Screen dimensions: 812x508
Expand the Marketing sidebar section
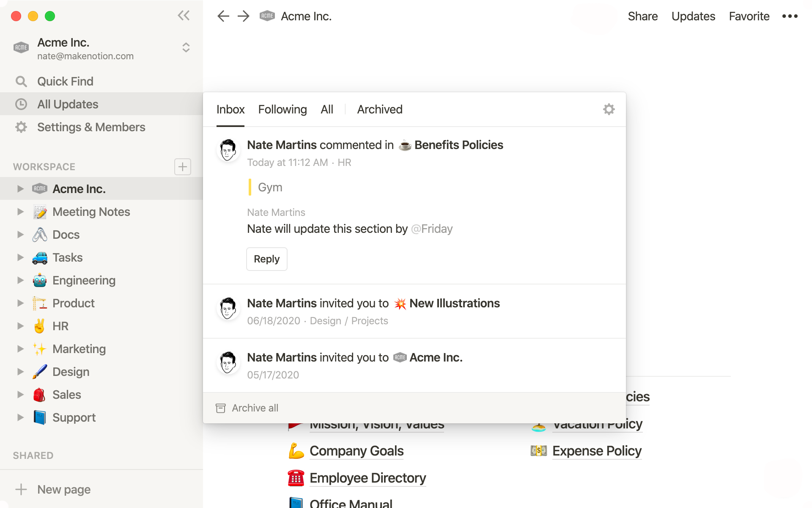[19, 349]
